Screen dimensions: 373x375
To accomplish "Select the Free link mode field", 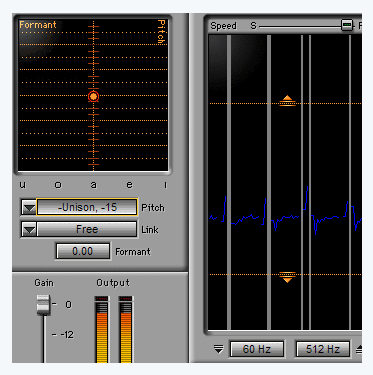I will tap(87, 229).
